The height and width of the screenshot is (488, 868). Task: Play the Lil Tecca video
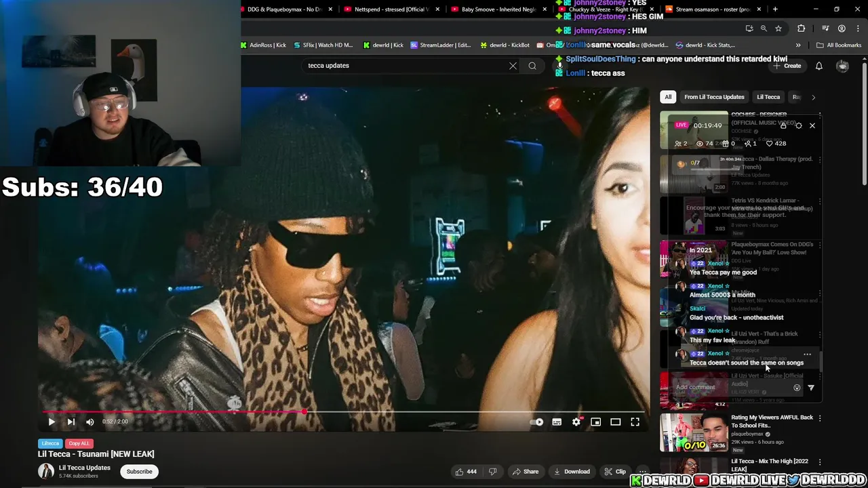pyautogui.click(x=52, y=422)
